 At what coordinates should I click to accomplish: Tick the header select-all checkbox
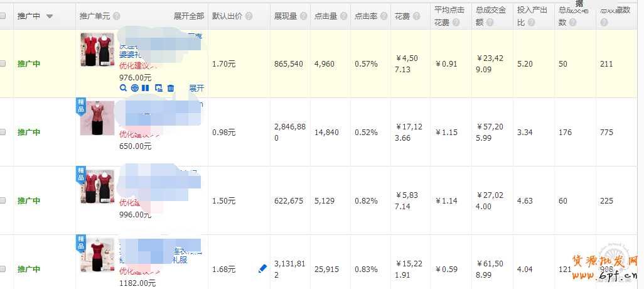tap(3, 16)
